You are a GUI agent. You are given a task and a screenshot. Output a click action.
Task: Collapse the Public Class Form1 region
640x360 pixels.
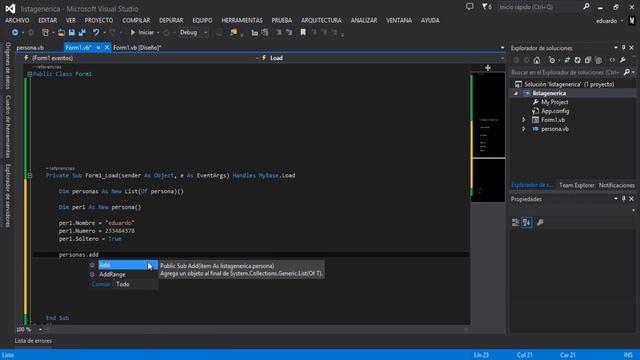click(x=29, y=74)
